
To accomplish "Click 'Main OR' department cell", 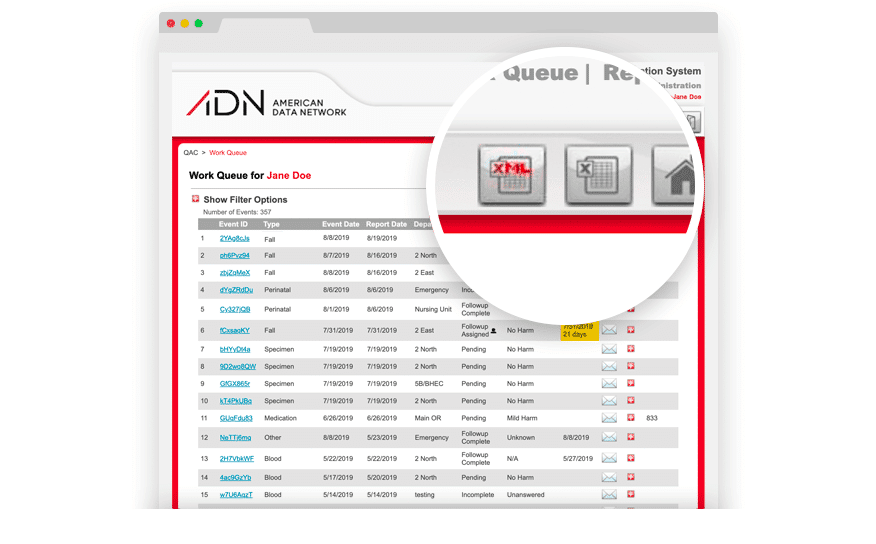I will pyautogui.click(x=428, y=418).
